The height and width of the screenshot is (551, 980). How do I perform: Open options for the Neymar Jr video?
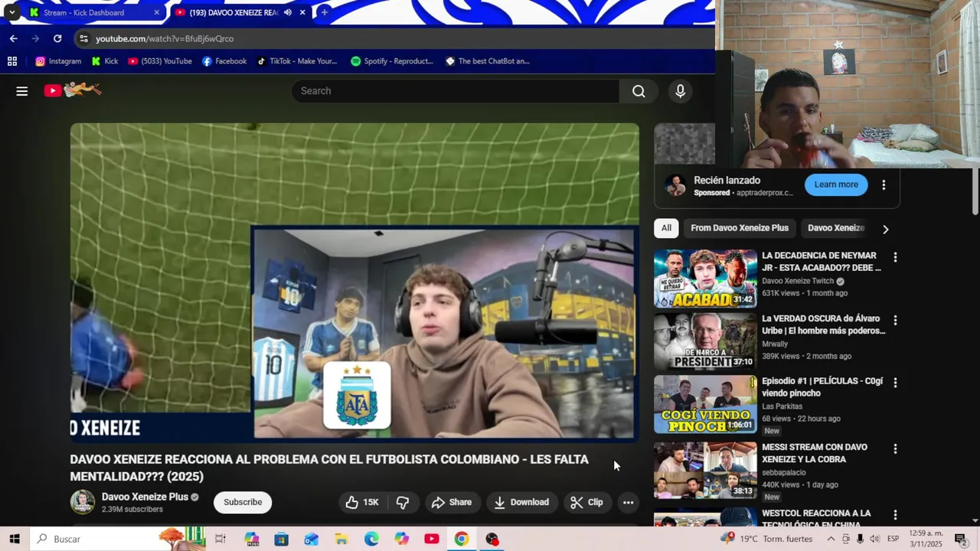(x=895, y=257)
